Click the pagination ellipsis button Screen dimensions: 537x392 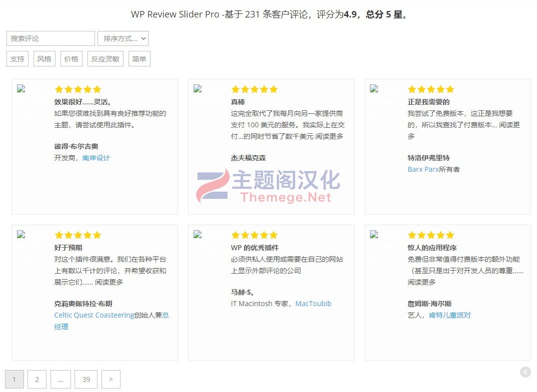click(60, 379)
